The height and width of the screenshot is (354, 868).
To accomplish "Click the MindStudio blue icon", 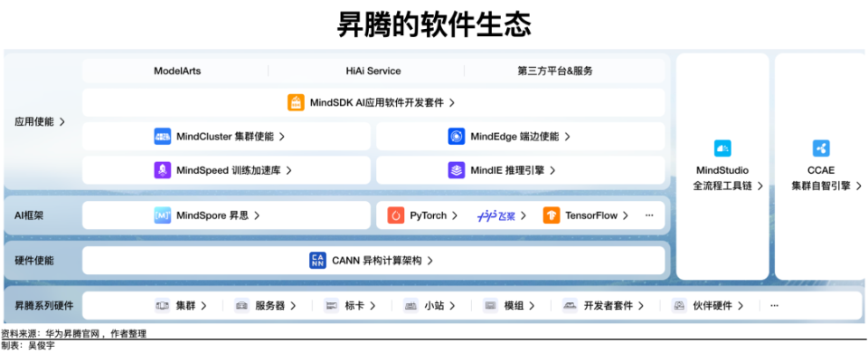I will click(722, 148).
